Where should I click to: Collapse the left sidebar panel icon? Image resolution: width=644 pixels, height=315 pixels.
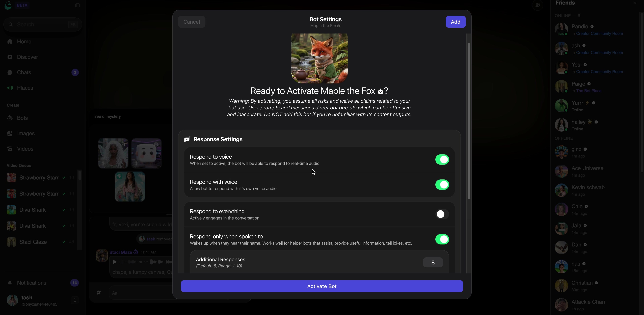(77, 6)
